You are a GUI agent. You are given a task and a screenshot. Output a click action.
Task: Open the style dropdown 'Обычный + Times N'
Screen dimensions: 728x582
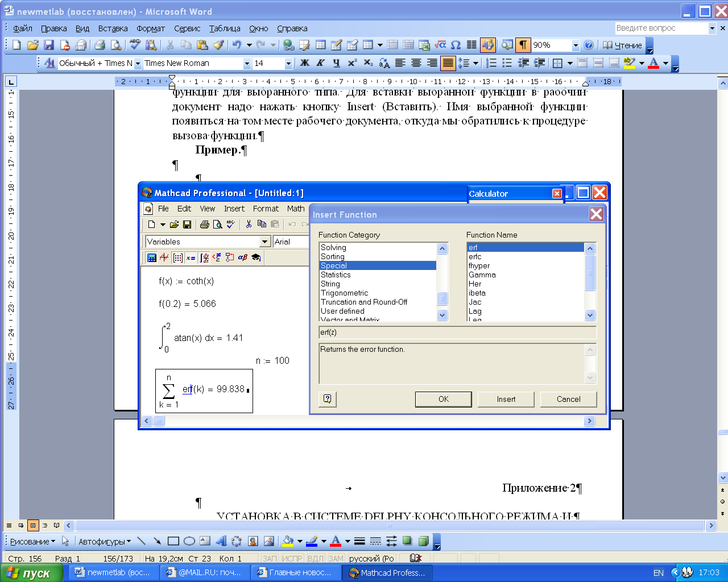pos(138,64)
